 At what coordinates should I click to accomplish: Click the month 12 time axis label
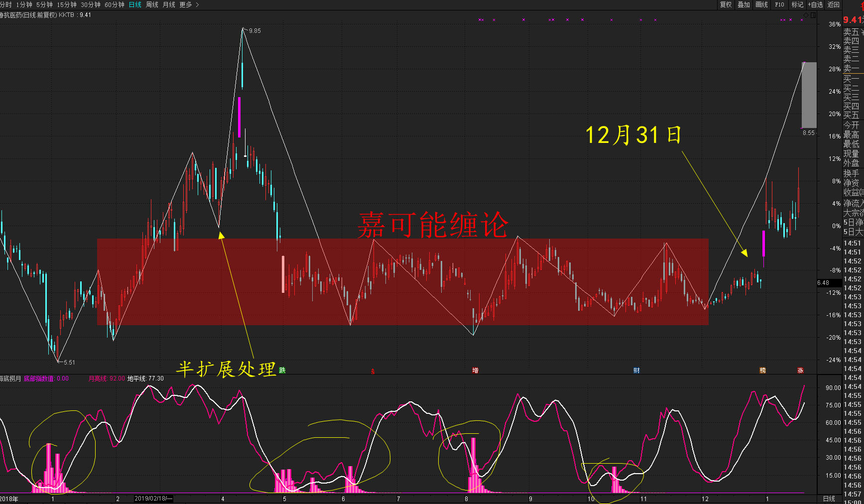[705, 499]
